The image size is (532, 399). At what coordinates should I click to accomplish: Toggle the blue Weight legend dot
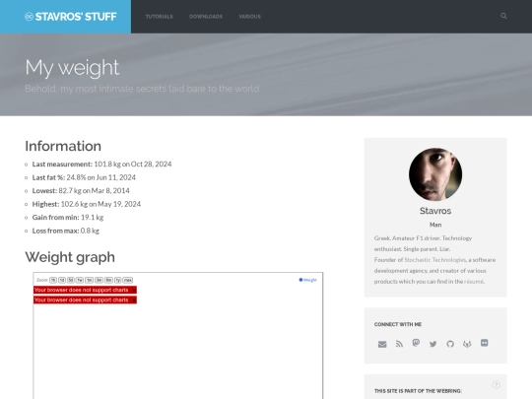pyautogui.click(x=300, y=280)
